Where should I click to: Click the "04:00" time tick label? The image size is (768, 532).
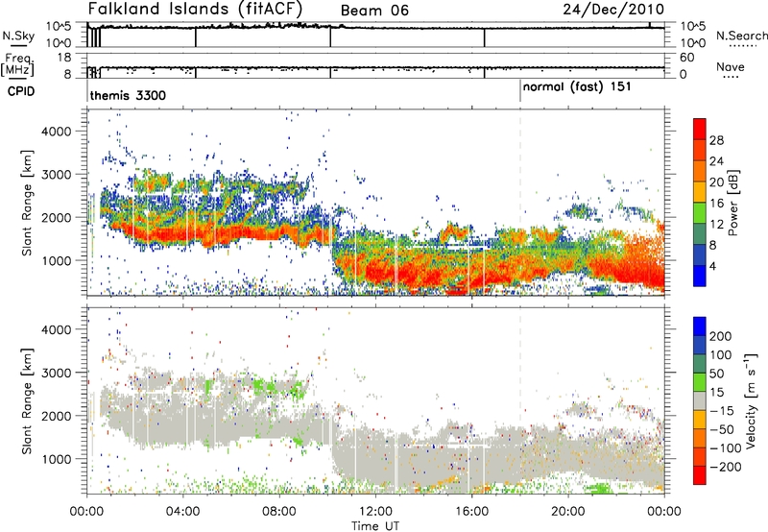183,512
